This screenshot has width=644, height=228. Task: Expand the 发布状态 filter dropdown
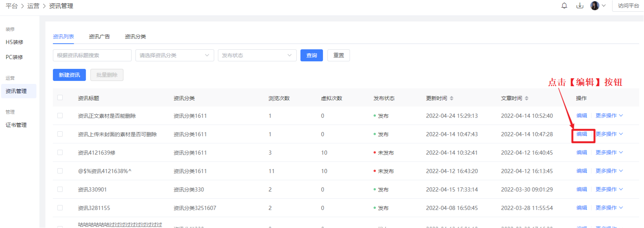[257, 55]
